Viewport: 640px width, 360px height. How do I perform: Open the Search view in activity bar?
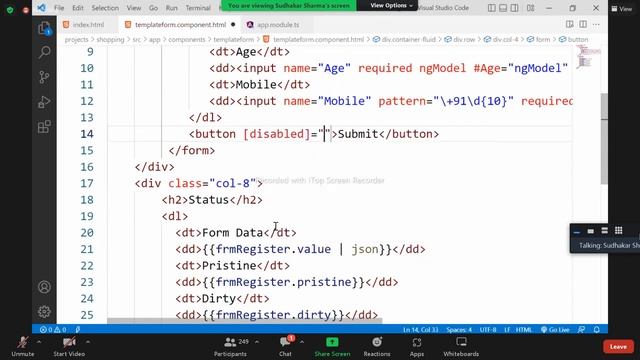click(44, 52)
